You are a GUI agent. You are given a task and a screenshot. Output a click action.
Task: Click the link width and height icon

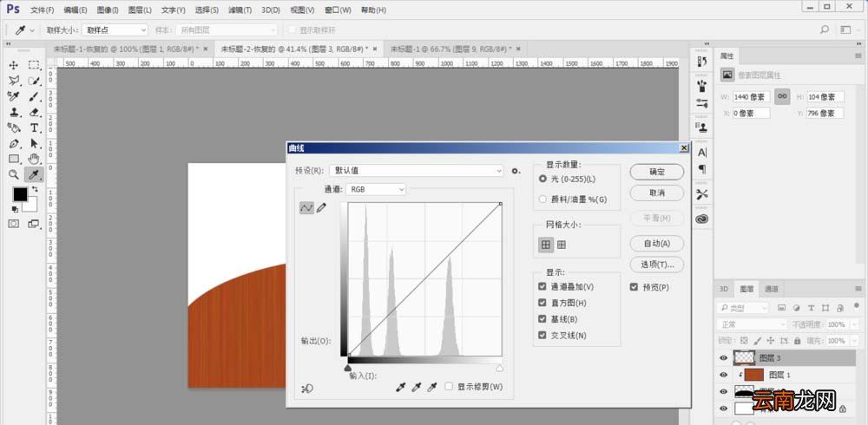[782, 96]
